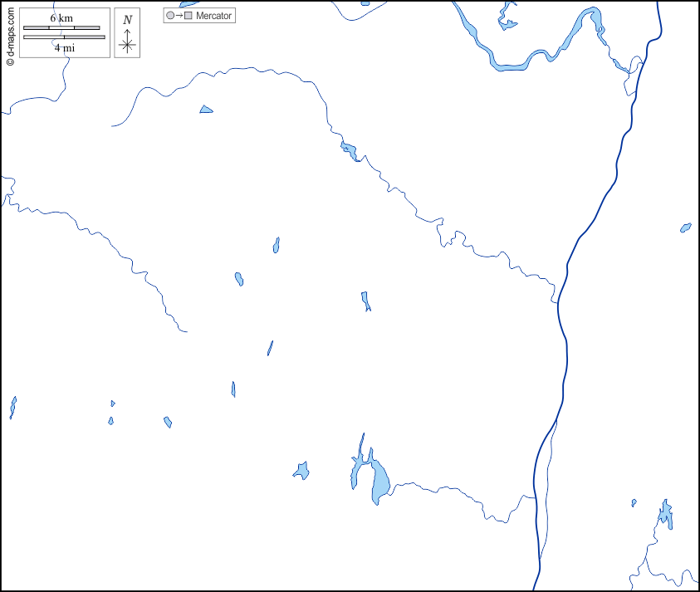Click the small lake on far left edge

coord(12,407)
